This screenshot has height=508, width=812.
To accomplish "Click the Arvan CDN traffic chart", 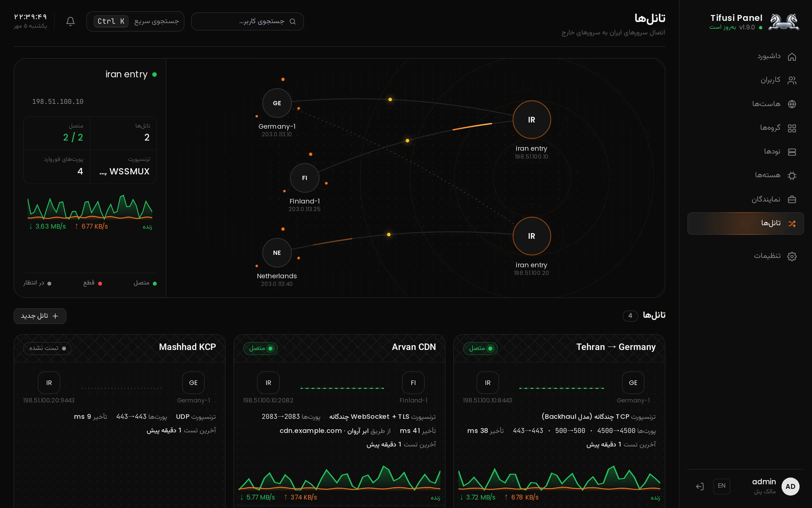I will pyautogui.click(x=339, y=478).
